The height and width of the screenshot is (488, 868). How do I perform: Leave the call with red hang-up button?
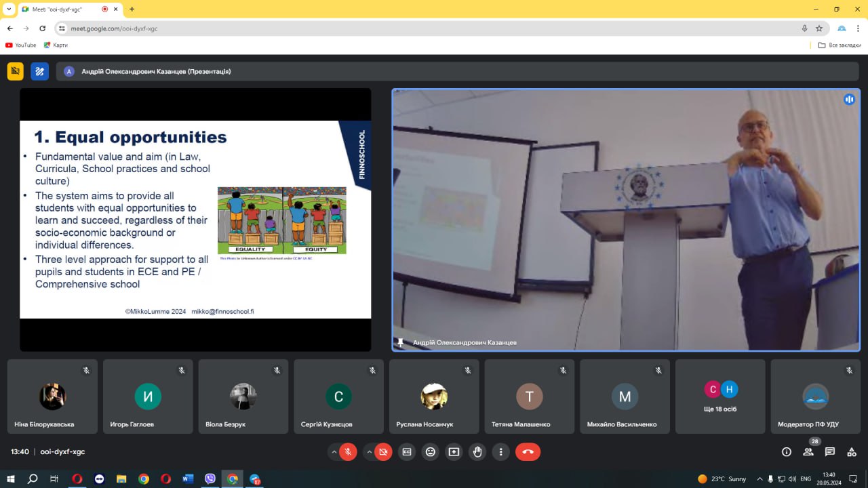[528, 451]
